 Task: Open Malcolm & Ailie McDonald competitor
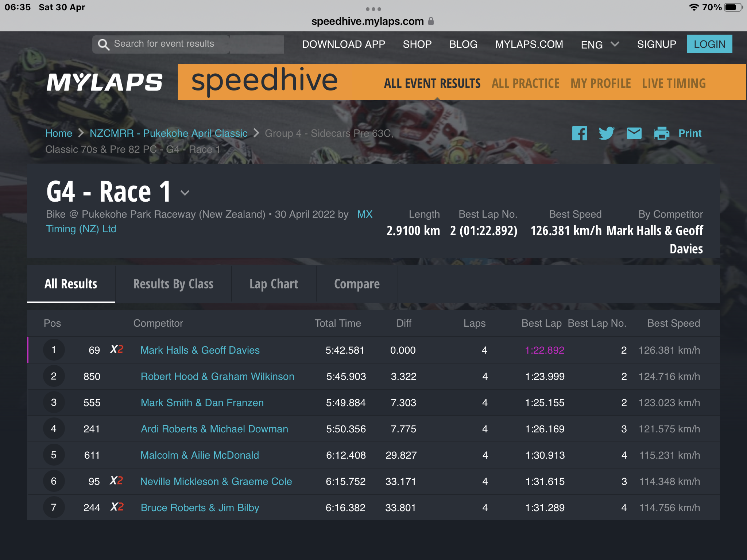pos(200,455)
